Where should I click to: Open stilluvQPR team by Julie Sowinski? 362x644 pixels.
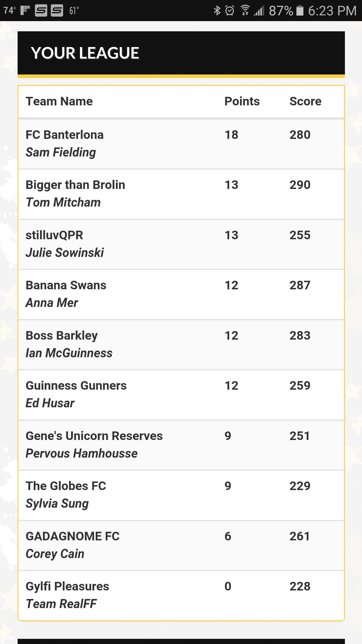click(181, 244)
